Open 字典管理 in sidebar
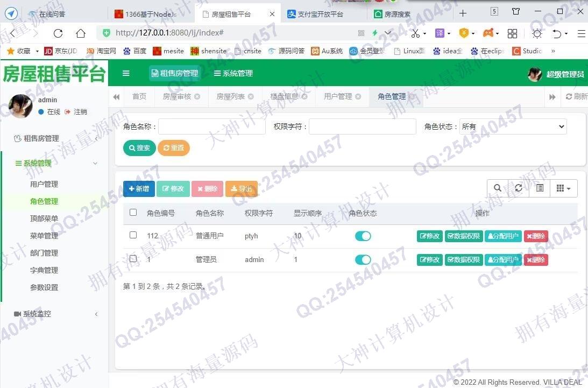The image size is (588, 388). pyautogui.click(x=44, y=270)
